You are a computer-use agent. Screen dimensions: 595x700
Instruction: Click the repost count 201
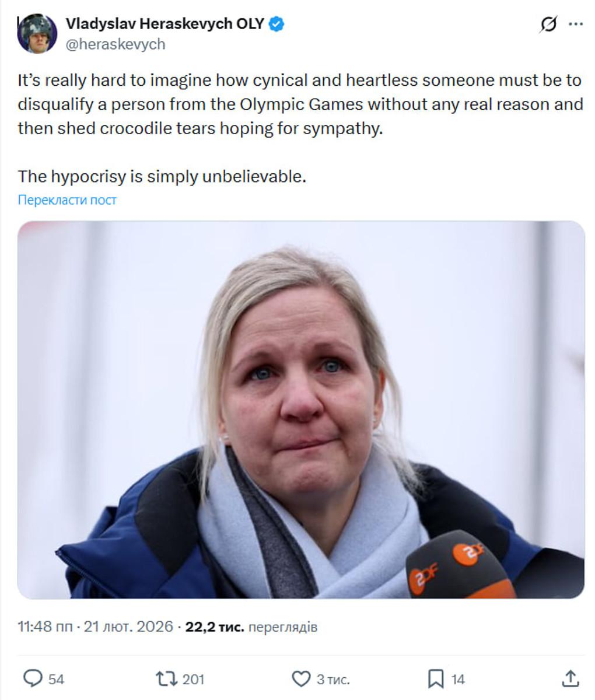coord(194,680)
